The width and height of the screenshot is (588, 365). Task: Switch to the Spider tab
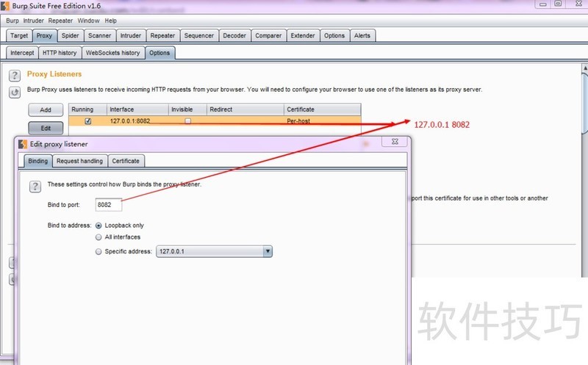70,35
